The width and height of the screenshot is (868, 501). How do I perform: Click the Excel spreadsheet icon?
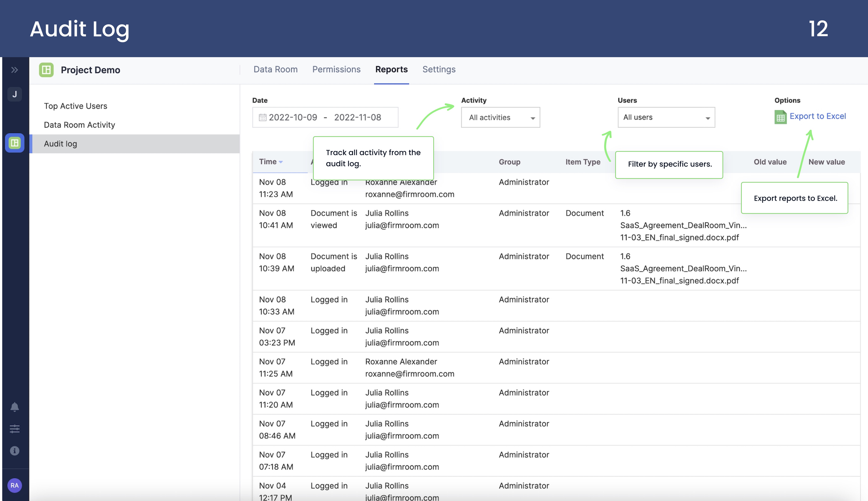tap(780, 117)
